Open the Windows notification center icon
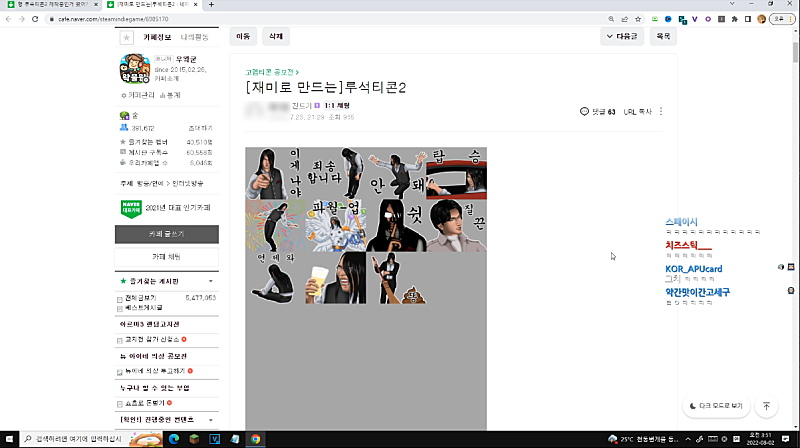This screenshot has width=800, height=448. coord(786,439)
